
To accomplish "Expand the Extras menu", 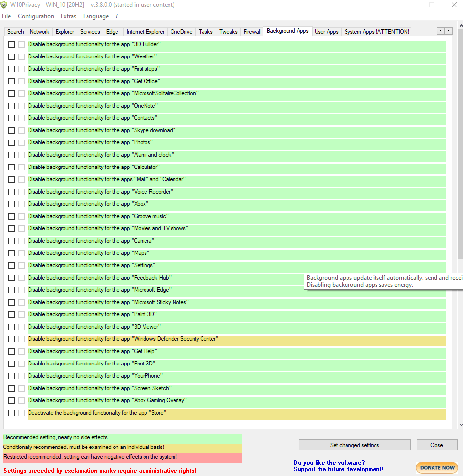I will point(68,16).
